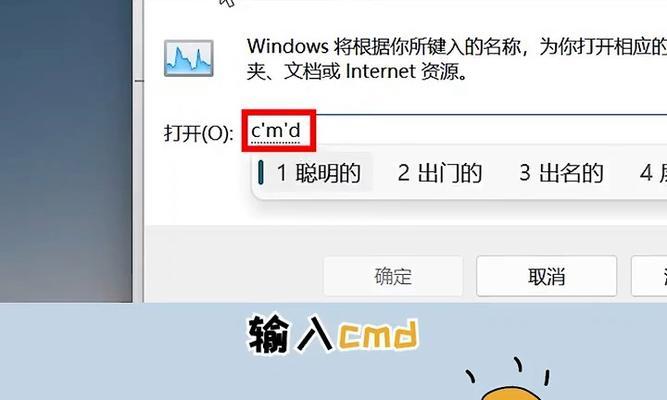Click the 打开(O): label
The height and width of the screenshot is (400, 667).
tap(199, 133)
